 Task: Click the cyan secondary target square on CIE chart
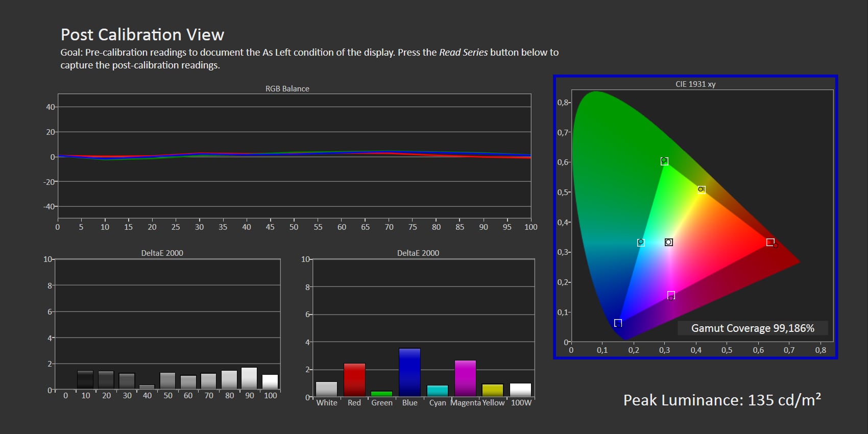(x=641, y=243)
